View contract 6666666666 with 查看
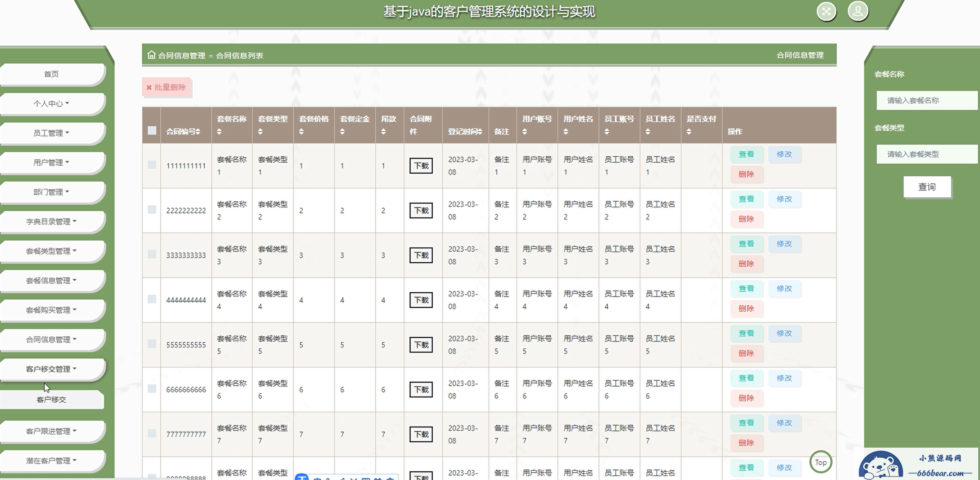 746,378
